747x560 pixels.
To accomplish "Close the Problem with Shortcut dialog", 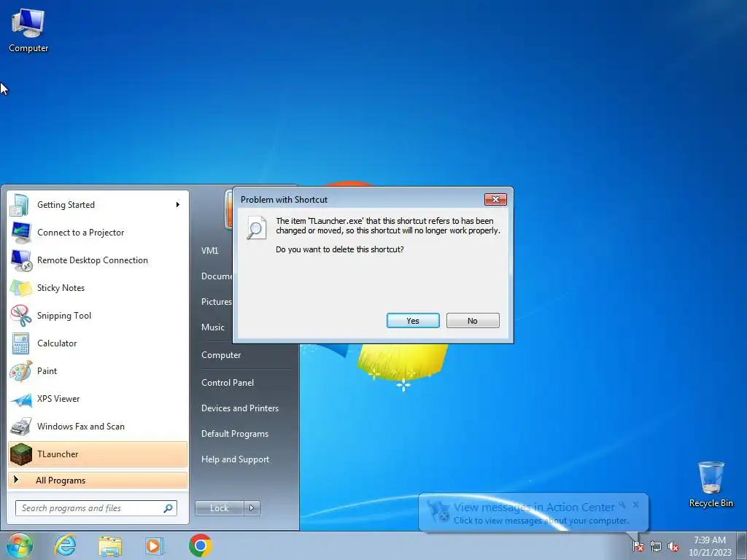I will 495,200.
